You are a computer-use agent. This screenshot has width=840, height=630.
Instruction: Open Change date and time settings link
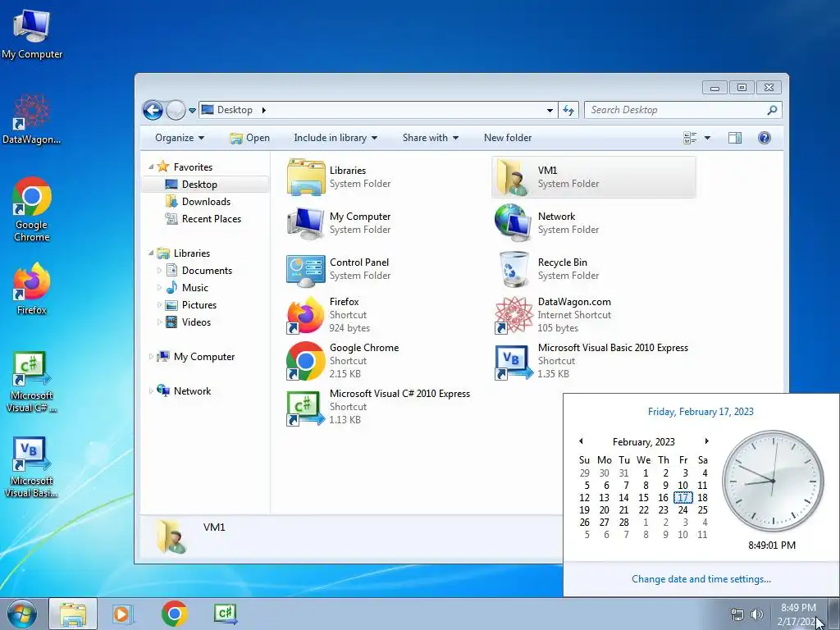click(x=701, y=579)
